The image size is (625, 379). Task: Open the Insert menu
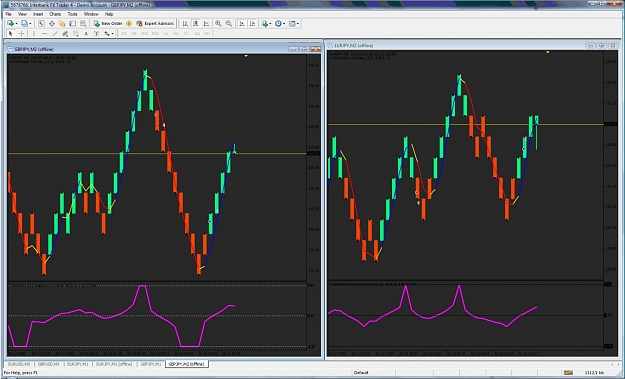pos(38,14)
